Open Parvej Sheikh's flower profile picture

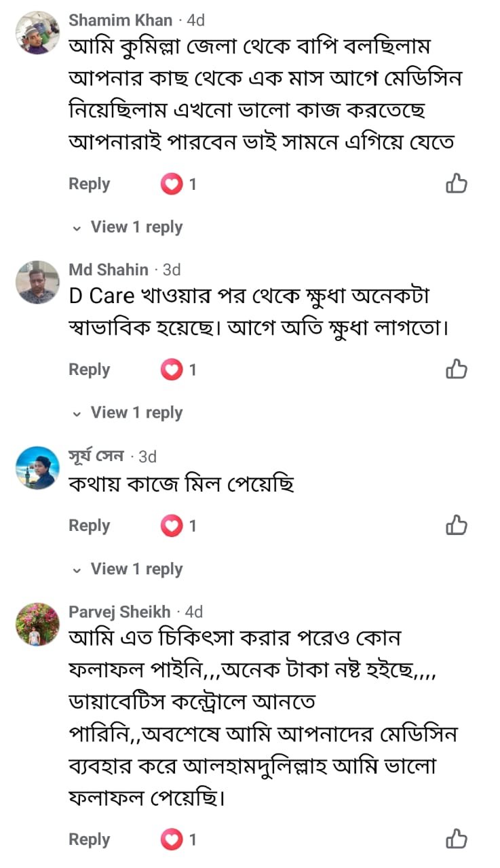37,625
